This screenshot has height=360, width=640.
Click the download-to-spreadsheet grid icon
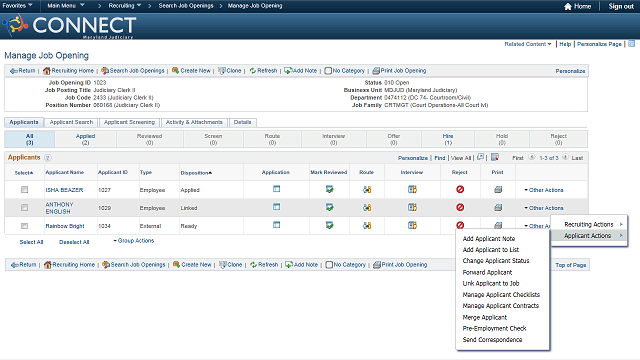click(x=495, y=157)
